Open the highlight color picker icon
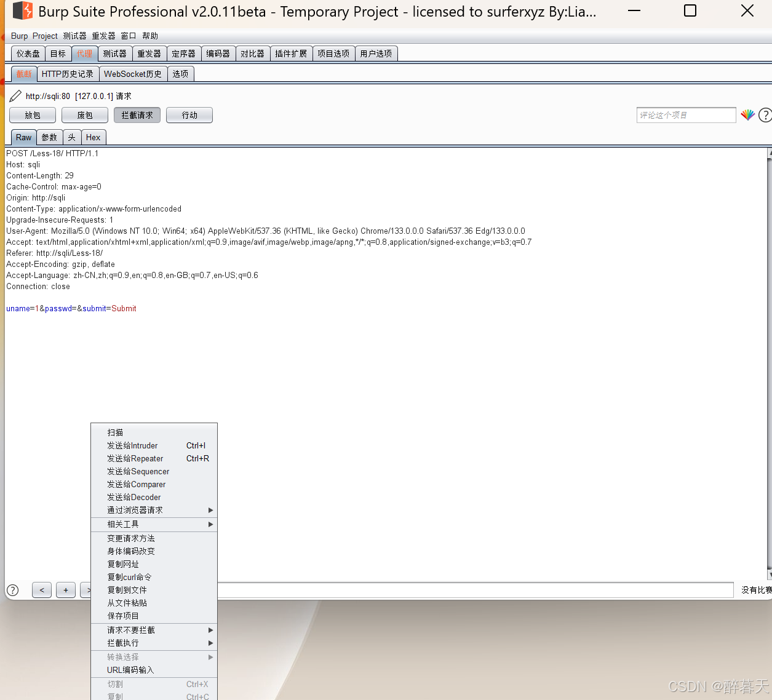 pos(747,115)
